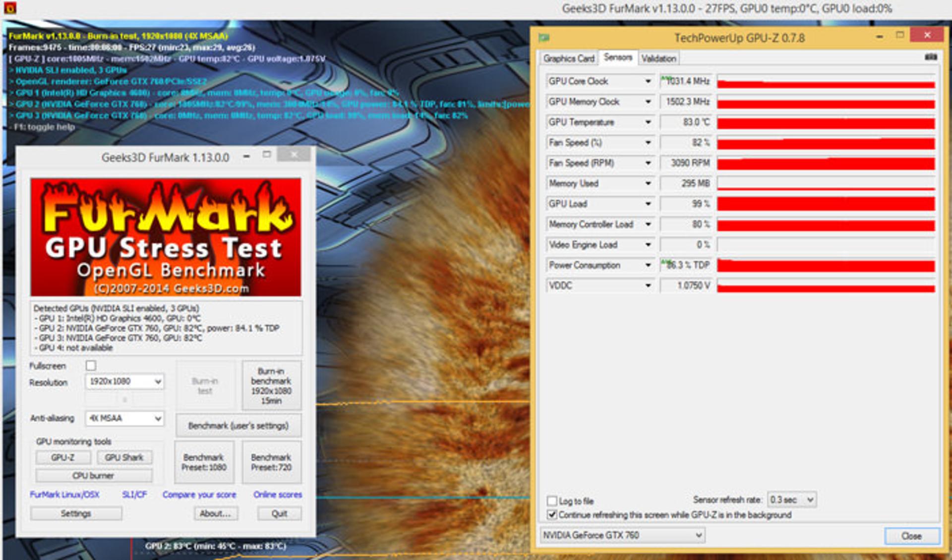952x560 pixels.
Task: Open the Validation tab in GPU-Z
Action: coord(658,58)
